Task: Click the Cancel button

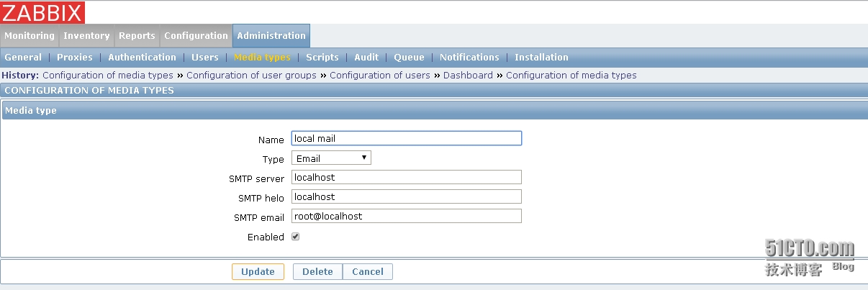Action: [x=368, y=271]
